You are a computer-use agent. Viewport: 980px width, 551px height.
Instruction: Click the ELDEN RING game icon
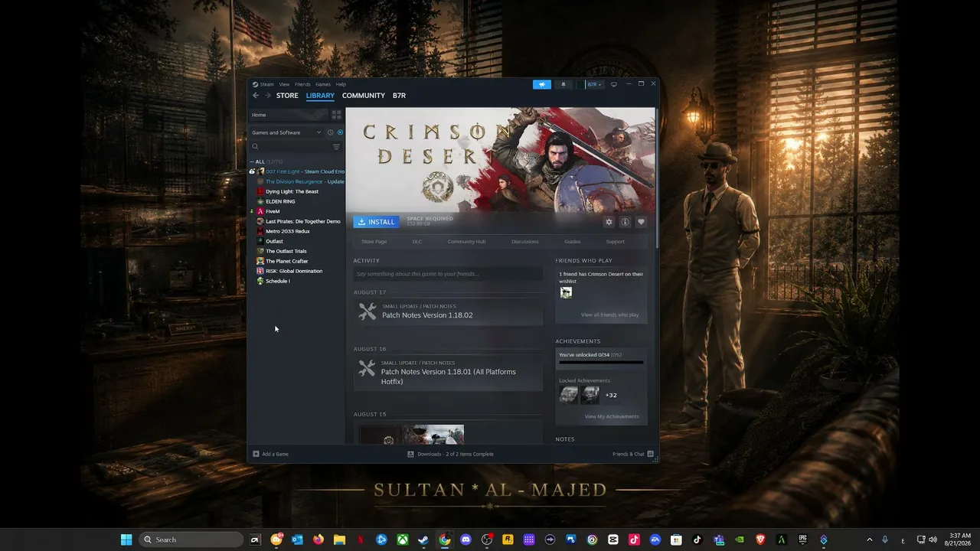tap(260, 201)
